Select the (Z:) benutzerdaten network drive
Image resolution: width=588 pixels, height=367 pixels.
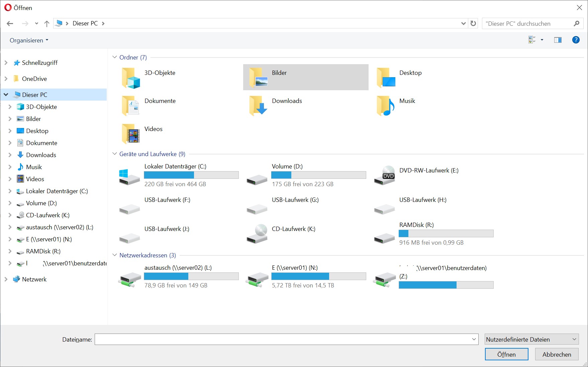point(433,276)
